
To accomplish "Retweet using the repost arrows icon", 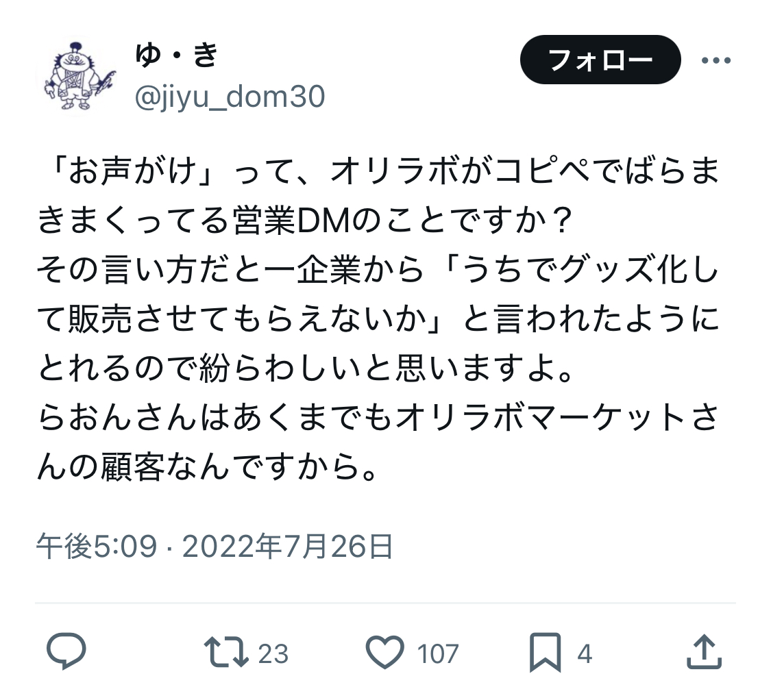I will tap(226, 652).
